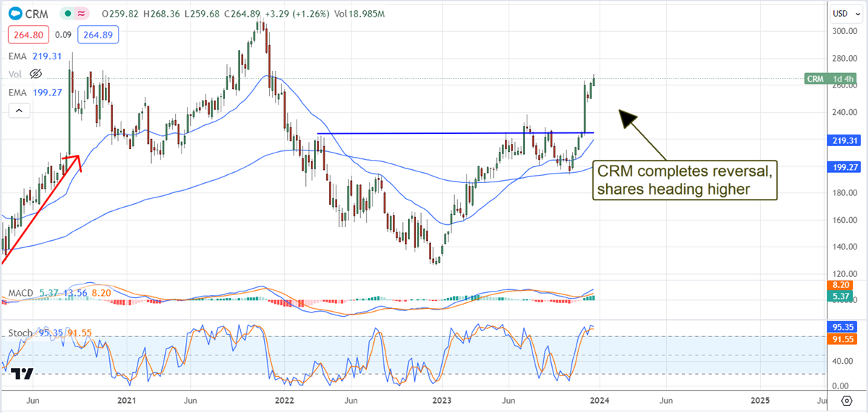This screenshot has height=413, width=868.
Task: Click the 1d 4h countdown label
Action: pyautogui.click(x=844, y=79)
